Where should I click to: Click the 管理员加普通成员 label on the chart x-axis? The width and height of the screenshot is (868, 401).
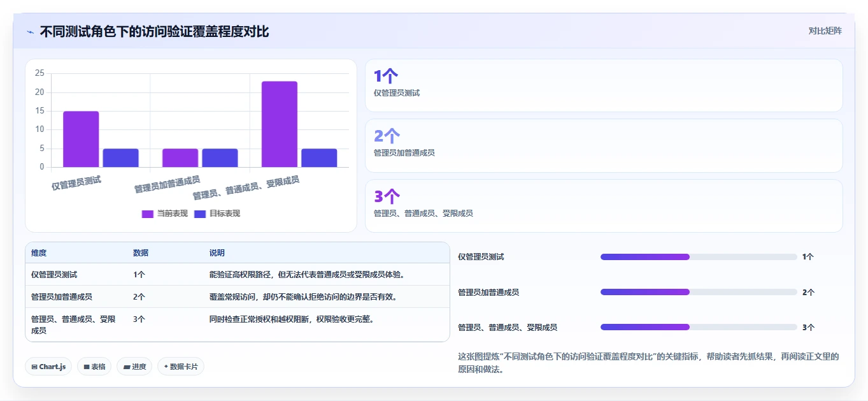click(167, 184)
